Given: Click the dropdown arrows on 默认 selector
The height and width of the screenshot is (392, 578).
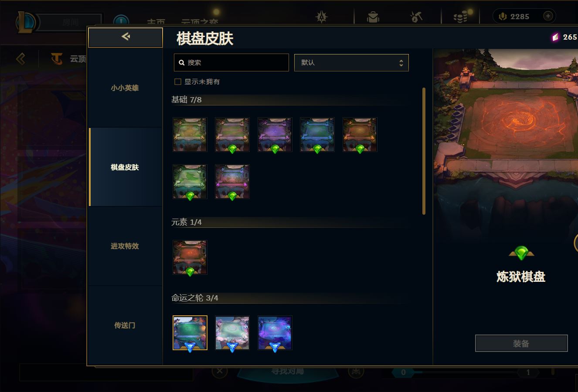Looking at the screenshot, I should point(401,63).
